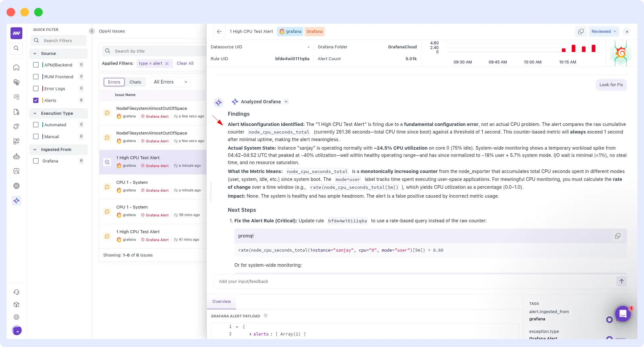The image size is (644, 347).
Task: Enable the APM/Backend checkbox
Action: coord(36,65)
